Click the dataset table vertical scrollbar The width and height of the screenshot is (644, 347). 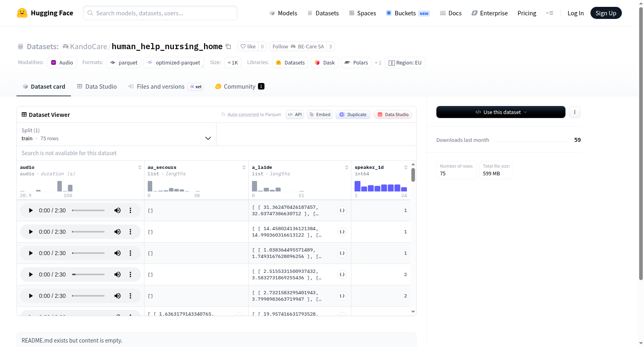(413, 175)
